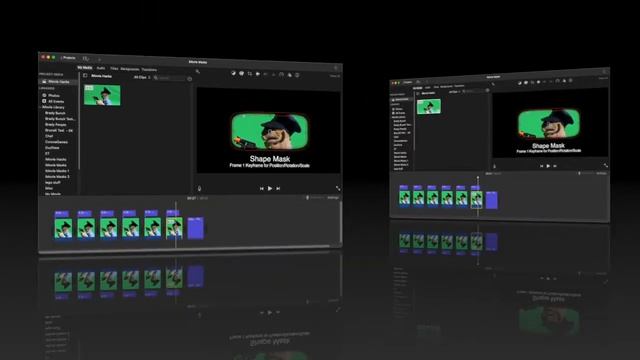Open the My Media tab in left window
The image size is (640, 360).
pos(85,67)
